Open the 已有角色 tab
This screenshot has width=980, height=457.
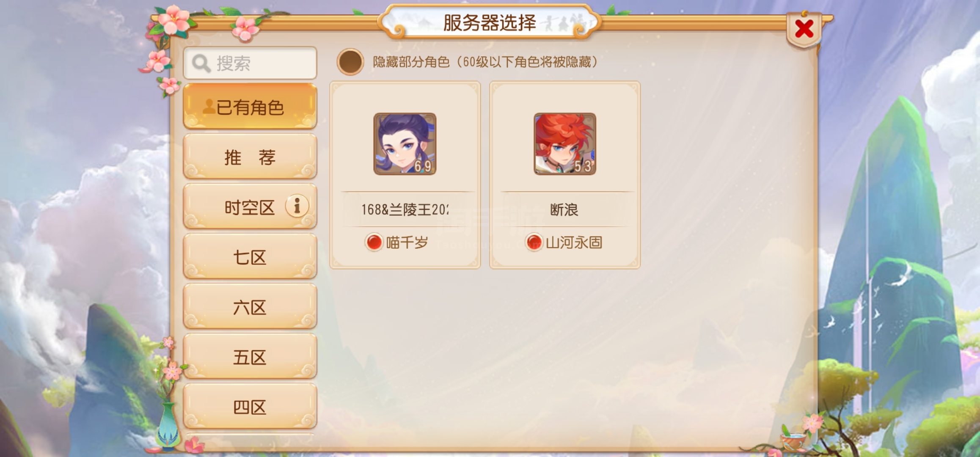(250, 106)
